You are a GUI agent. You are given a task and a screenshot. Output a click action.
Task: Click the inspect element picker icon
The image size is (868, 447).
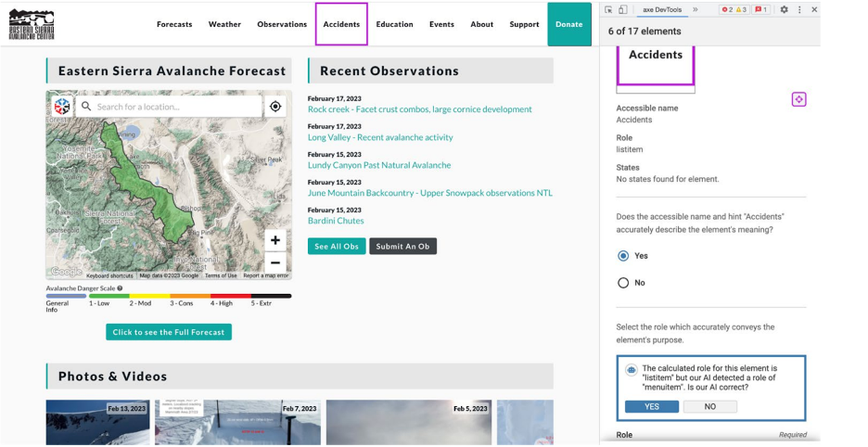click(608, 9)
